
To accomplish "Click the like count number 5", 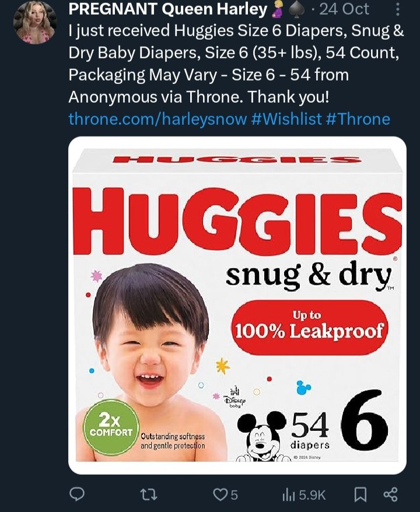I will pyautogui.click(x=234, y=495).
